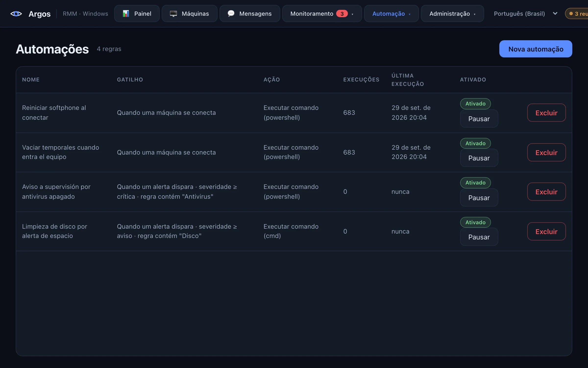Pause the Vaciar temporales rule
Viewport: 588px width, 368px height.
pyautogui.click(x=479, y=158)
